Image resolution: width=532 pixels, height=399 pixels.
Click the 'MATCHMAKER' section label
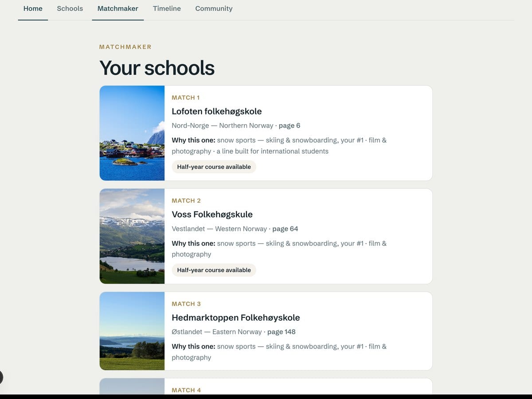pyautogui.click(x=125, y=47)
